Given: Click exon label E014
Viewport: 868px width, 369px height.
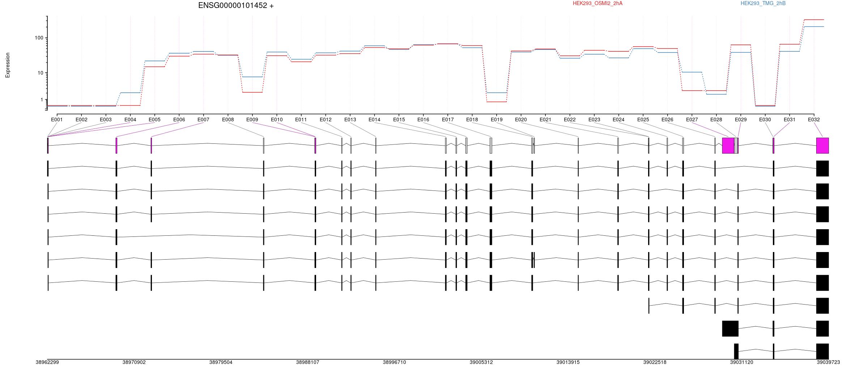Looking at the screenshot, I should [374, 119].
